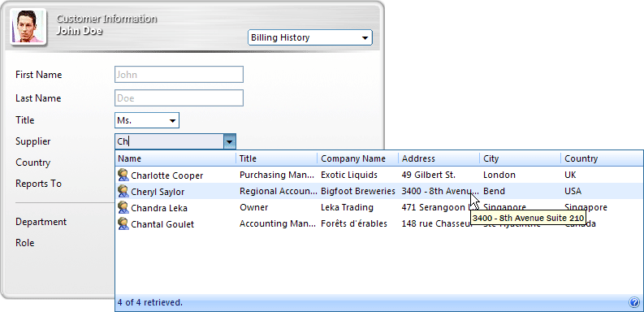The height and width of the screenshot is (312, 644).
Task: Click the user icon beside Chantal Goulet
Action: [123, 224]
